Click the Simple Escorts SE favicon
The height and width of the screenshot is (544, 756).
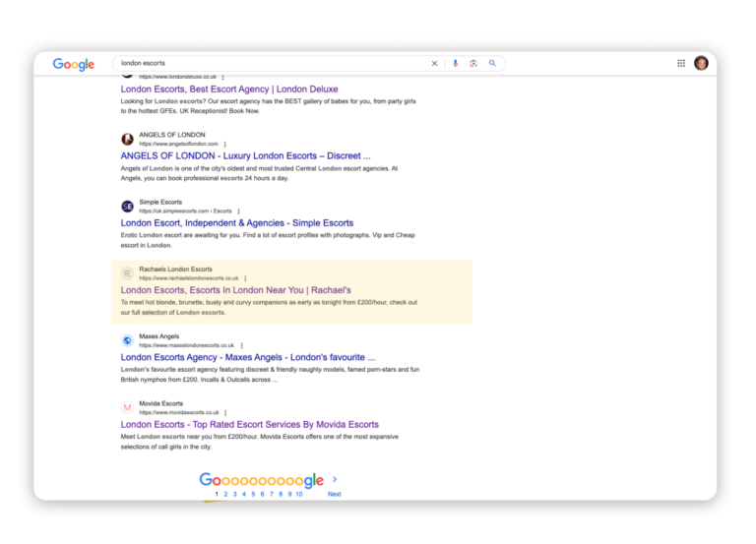(x=127, y=207)
